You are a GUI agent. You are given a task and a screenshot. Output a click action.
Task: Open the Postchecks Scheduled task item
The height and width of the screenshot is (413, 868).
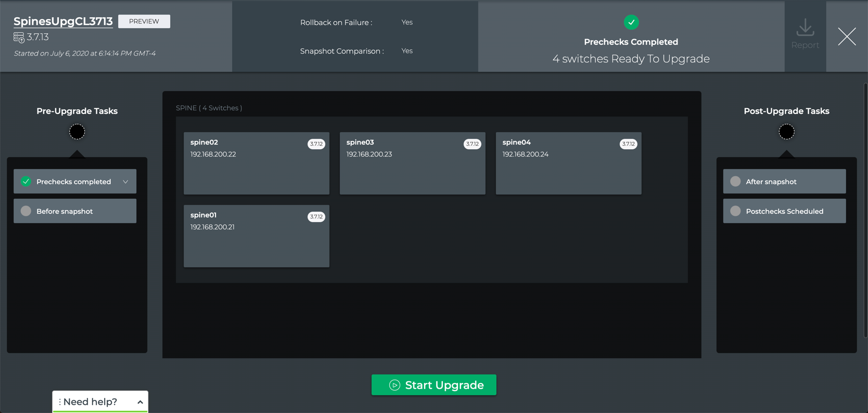(x=784, y=211)
